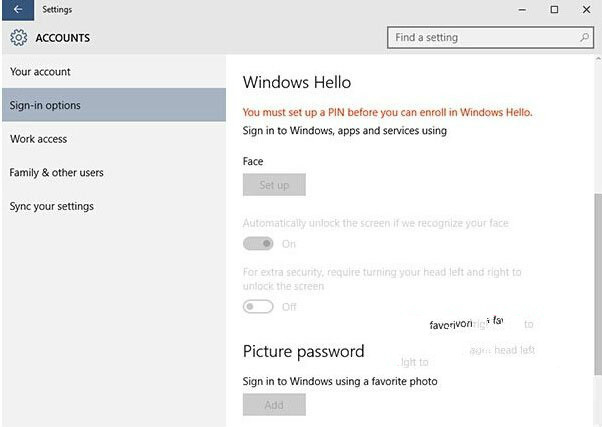Open 'Family & other users' page
This screenshot has width=602, height=427.
[x=56, y=173]
